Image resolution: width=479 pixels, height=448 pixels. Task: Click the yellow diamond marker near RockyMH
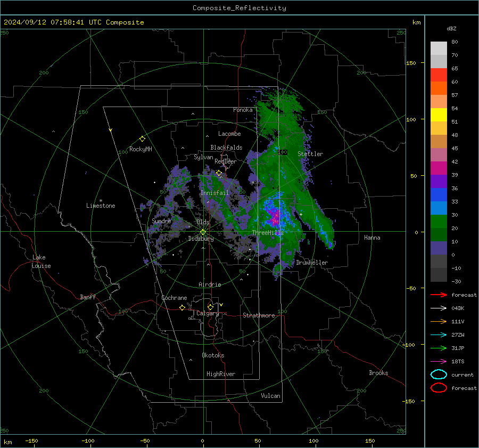click(x=142, y=139)
